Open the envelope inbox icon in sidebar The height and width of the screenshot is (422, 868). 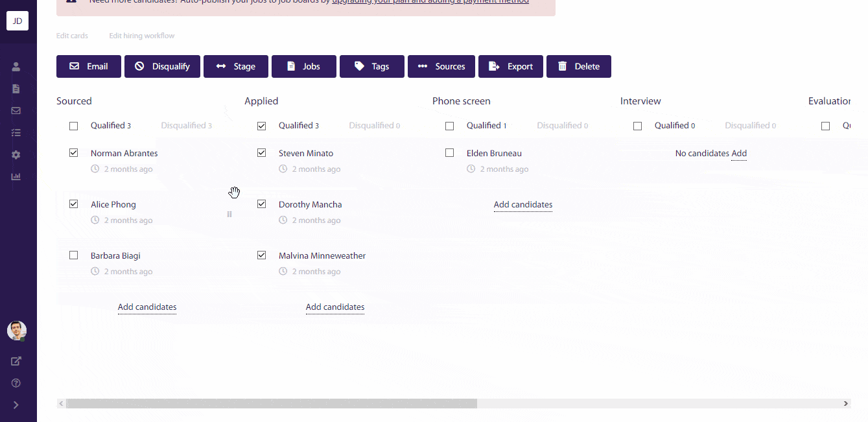coord(16,111)
